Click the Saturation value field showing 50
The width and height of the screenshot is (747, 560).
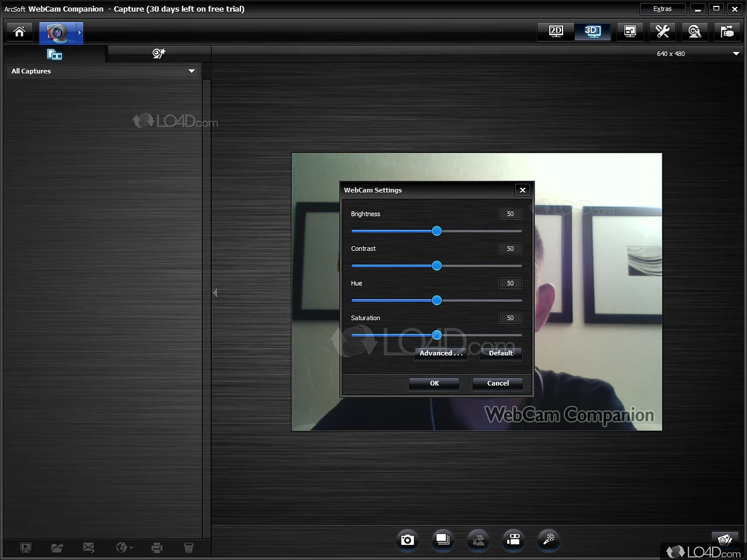point(510,318)
